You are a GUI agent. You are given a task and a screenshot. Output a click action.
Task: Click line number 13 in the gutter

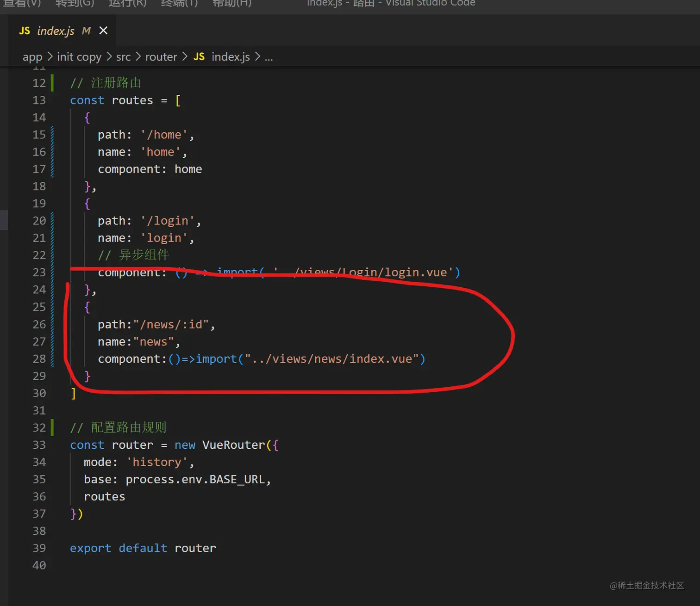tap(39, 100)
